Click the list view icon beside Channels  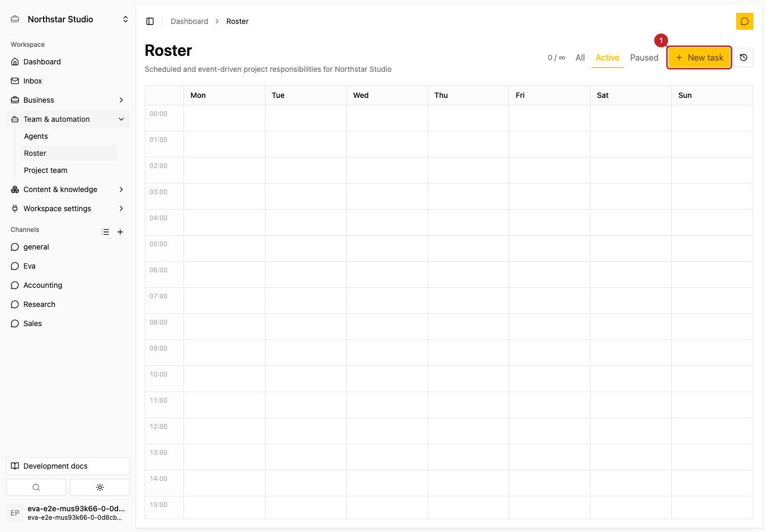tap(105, 232)
